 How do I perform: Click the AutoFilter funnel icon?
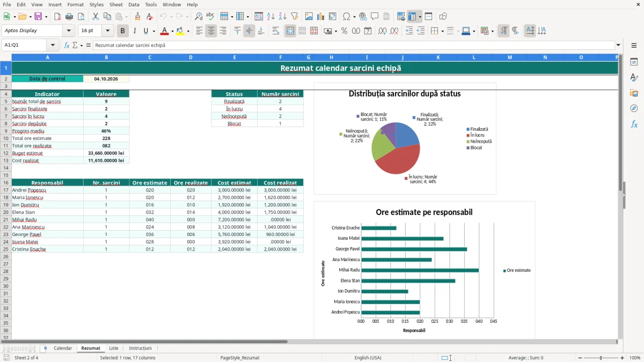(295, 17)
